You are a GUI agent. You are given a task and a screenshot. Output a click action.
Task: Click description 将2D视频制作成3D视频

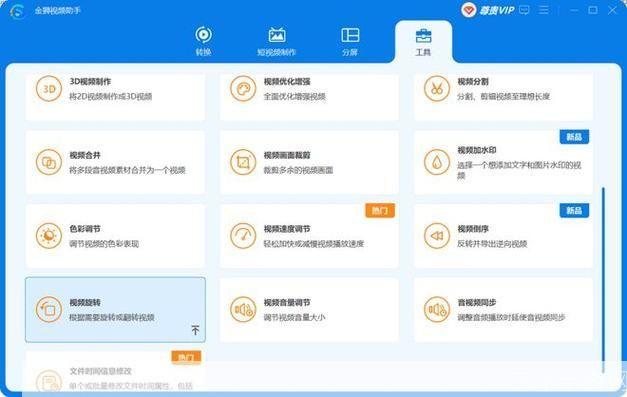pos(111,96)
